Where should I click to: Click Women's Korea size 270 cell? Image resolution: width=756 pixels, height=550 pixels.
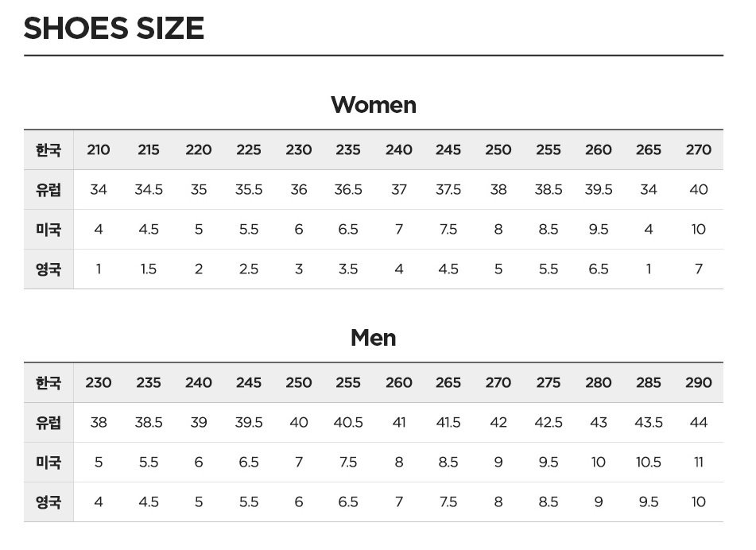[699, 150]
